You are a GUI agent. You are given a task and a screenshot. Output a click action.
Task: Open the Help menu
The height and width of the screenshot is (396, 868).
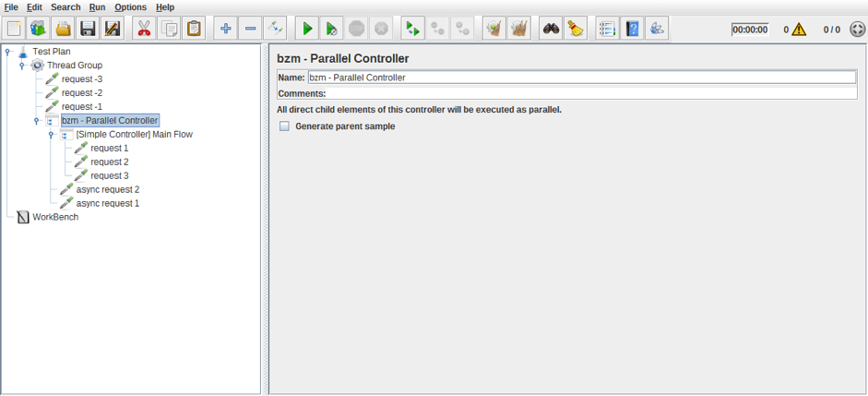[165, 7]
